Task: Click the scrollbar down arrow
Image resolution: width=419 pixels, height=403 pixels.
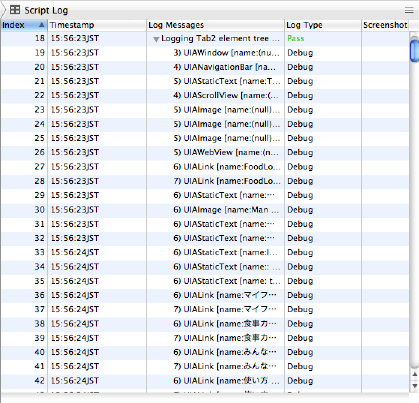Action: click(415, 386)
